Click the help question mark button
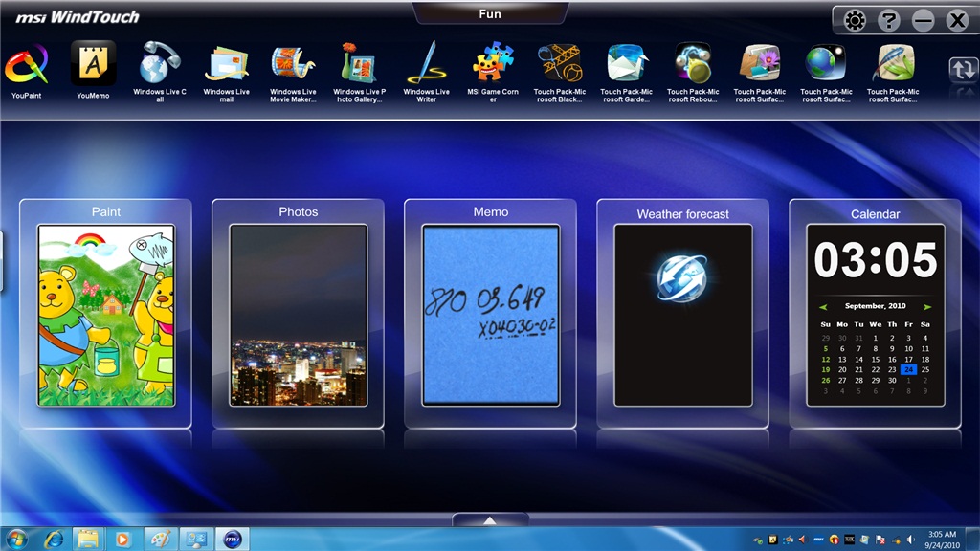The height and width of the screenshot is (551, 980). (888, 20)
